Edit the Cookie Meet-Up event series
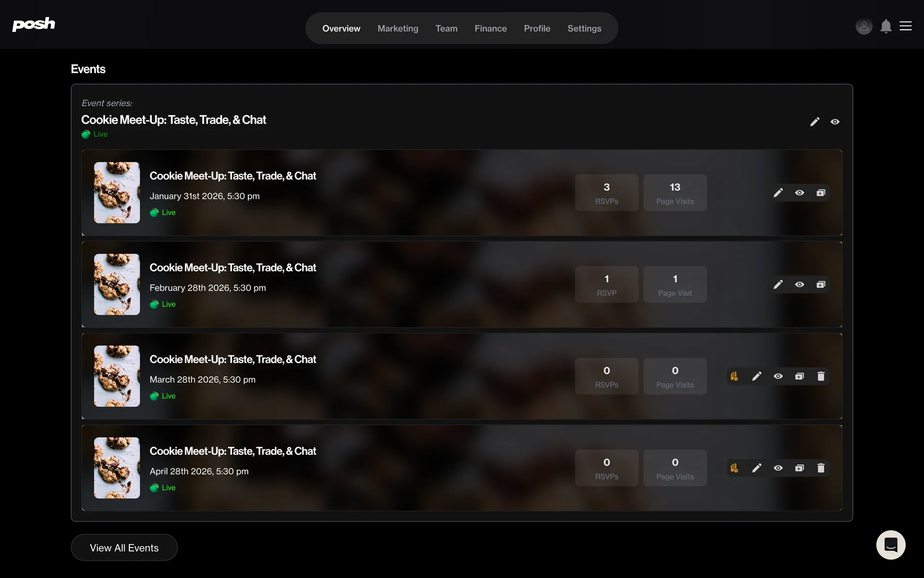Image resolution: width=924 pixels, height=578 pixels. 814,122
